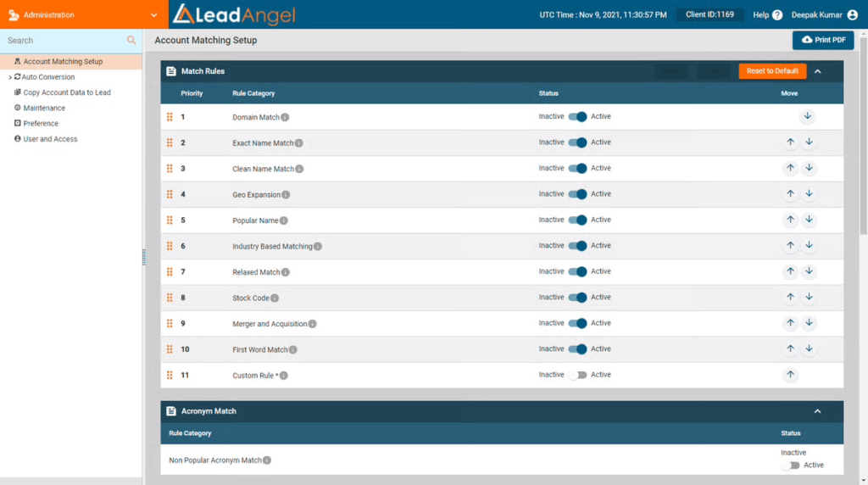The width and height of the screenshot is (868, 485).
Task: Click info icon next to Stock Code
Action: click(275, 298)
